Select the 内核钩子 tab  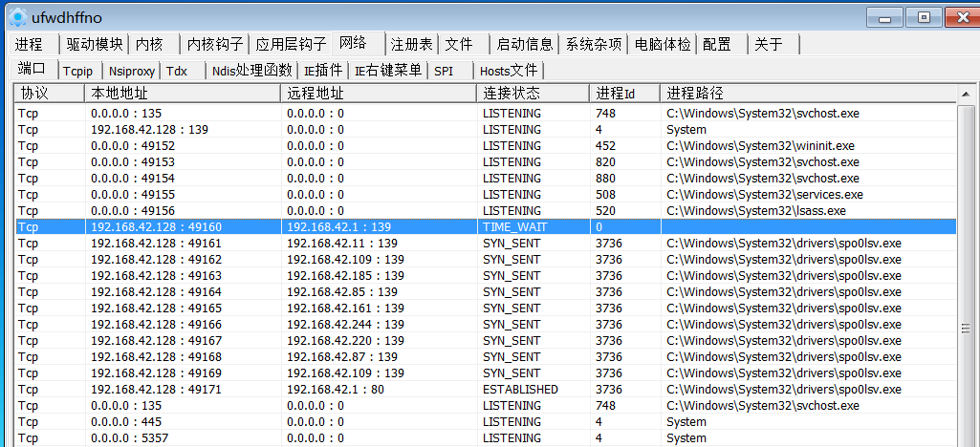coord(214,44)
